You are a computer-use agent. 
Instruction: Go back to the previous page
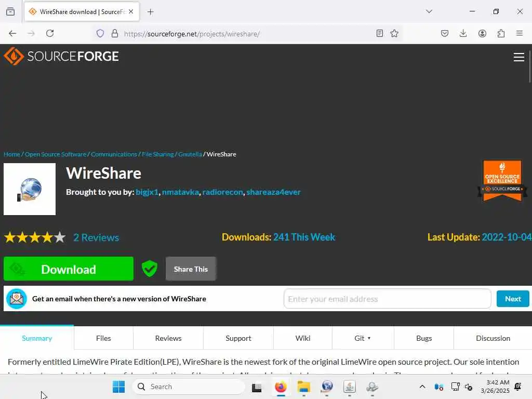pos(12,33)
